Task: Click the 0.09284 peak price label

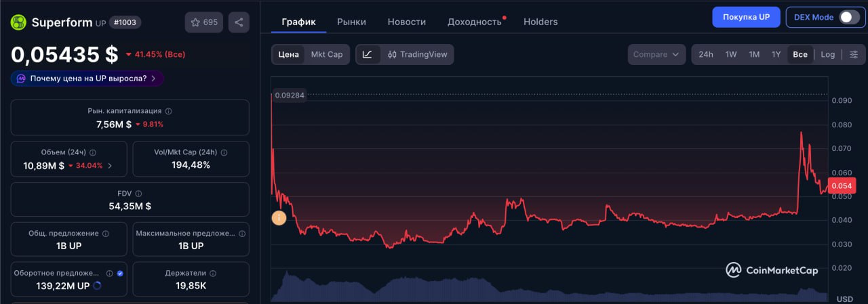Action: (x=289, y=95)
